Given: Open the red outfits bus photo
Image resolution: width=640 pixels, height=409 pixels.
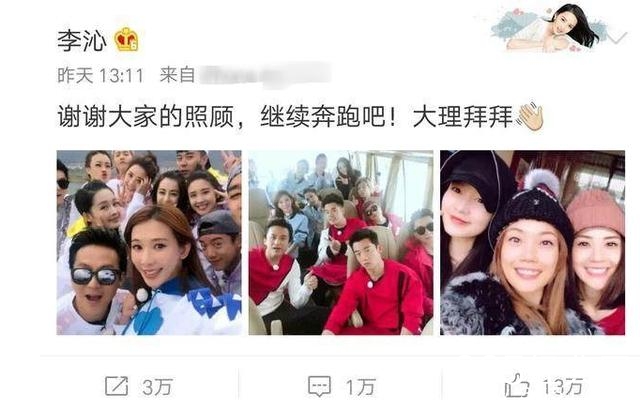Looking at the screenshot, I should tap(341, 242).
